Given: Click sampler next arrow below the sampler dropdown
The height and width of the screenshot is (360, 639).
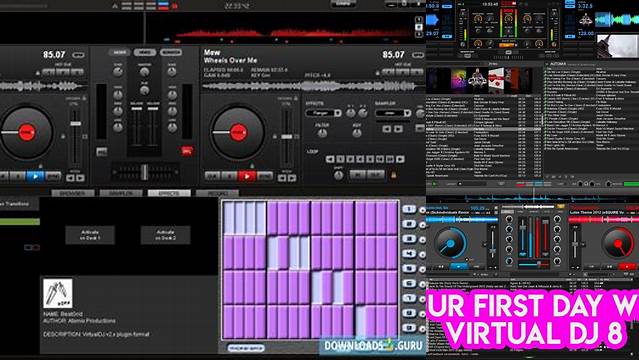Looking at the screenshot, I should pos(398,129).
